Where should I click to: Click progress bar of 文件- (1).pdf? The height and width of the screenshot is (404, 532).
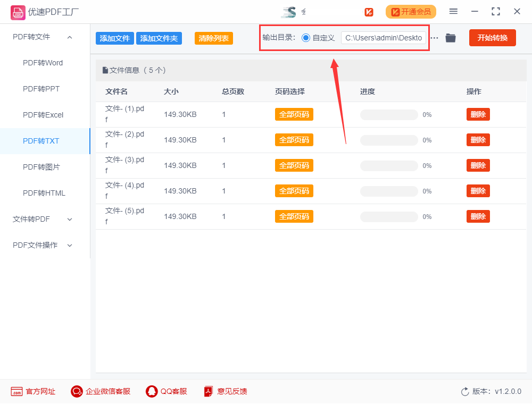tap(389, 115)
